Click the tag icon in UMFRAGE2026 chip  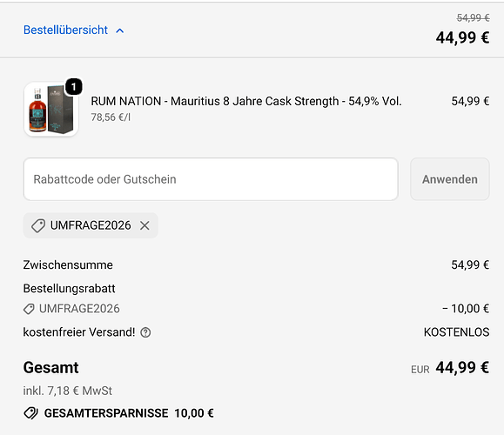click(38, 225)
